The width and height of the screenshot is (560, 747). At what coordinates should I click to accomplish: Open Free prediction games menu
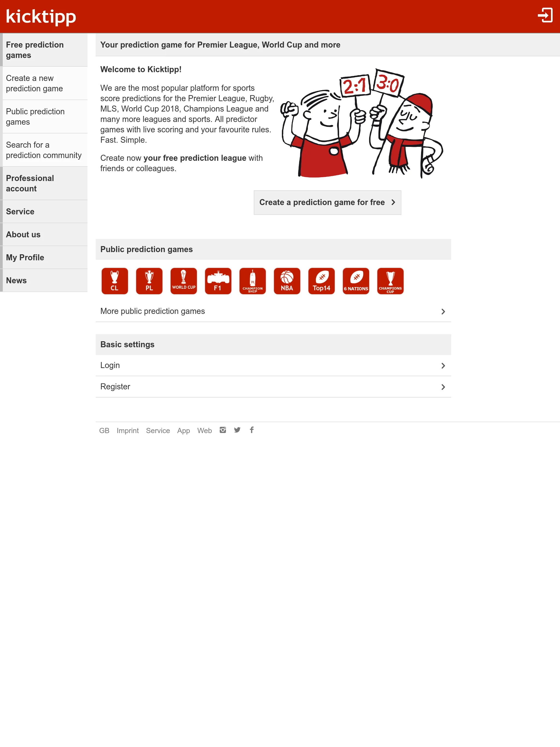(43, 50)
